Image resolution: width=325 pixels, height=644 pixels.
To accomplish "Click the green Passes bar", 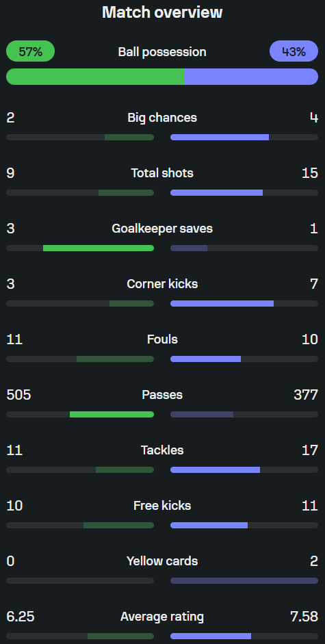I will [x=112, y=415].
